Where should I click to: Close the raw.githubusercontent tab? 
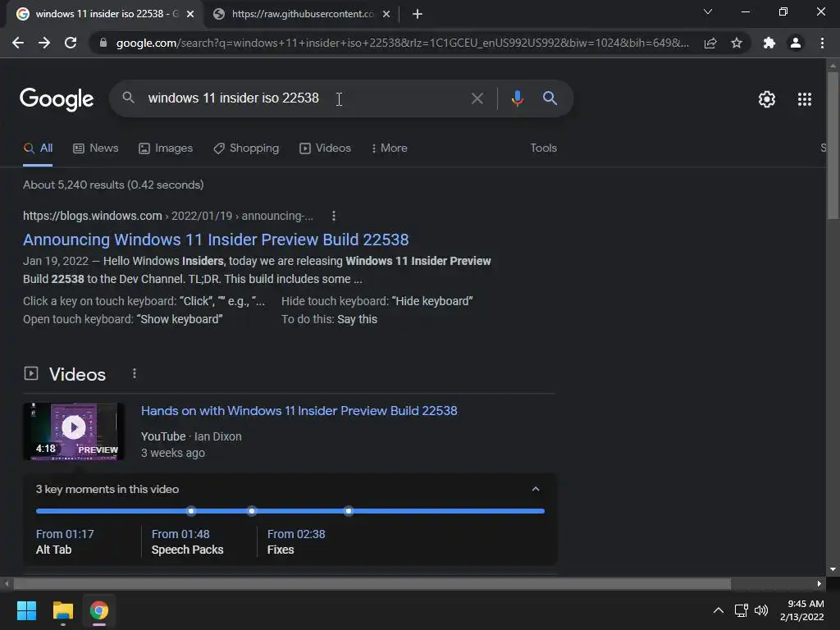(386, 15)
